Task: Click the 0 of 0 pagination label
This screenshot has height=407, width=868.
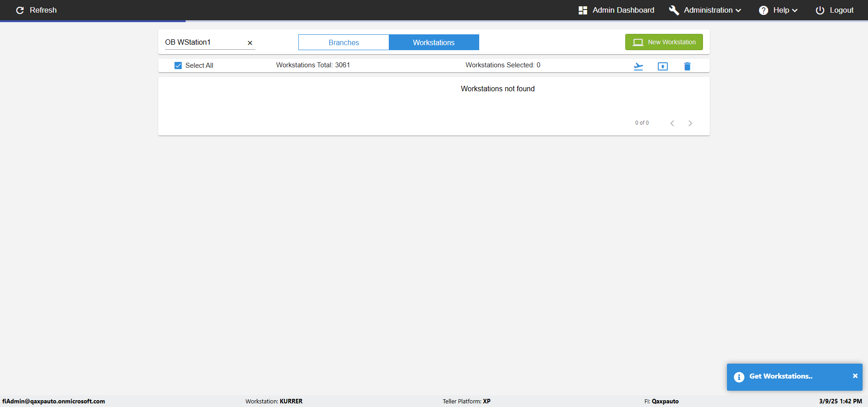Action: pyautogui.click(x=642, y=123)
